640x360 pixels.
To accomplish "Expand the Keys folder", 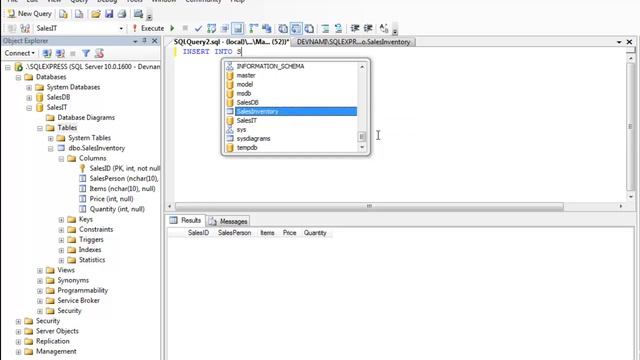I will [x=61, y=220].
